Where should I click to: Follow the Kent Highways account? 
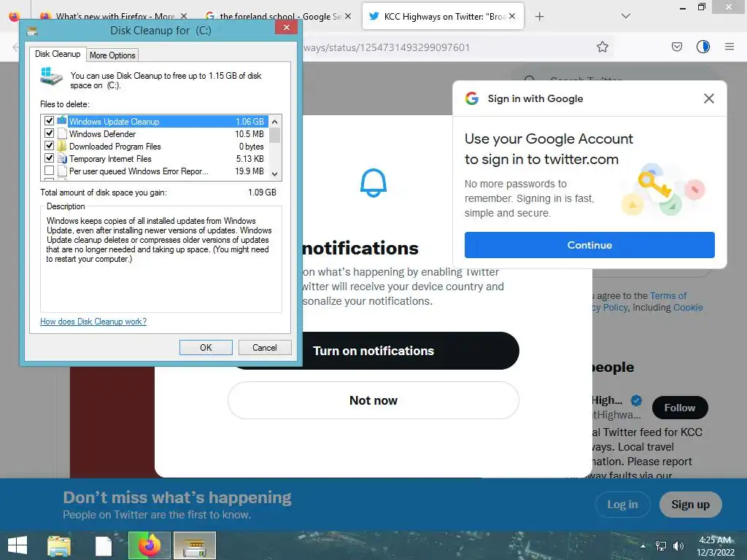[x=680, y=408]
